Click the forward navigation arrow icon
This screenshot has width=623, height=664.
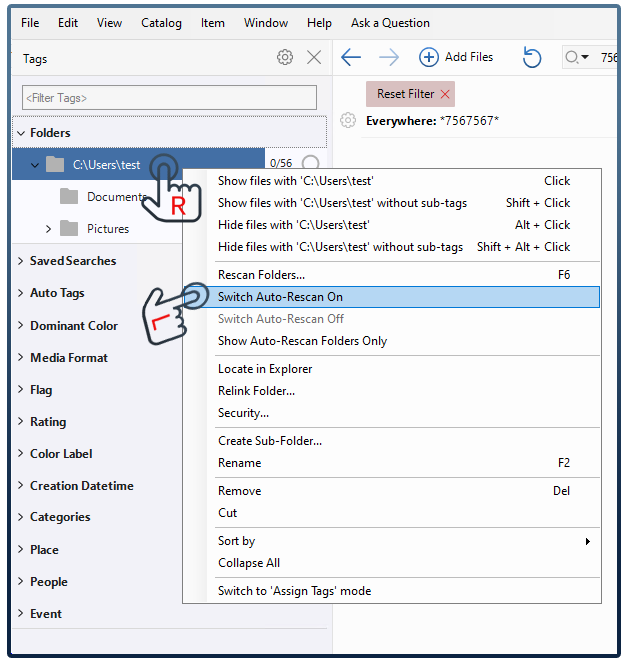pos(388,58)
